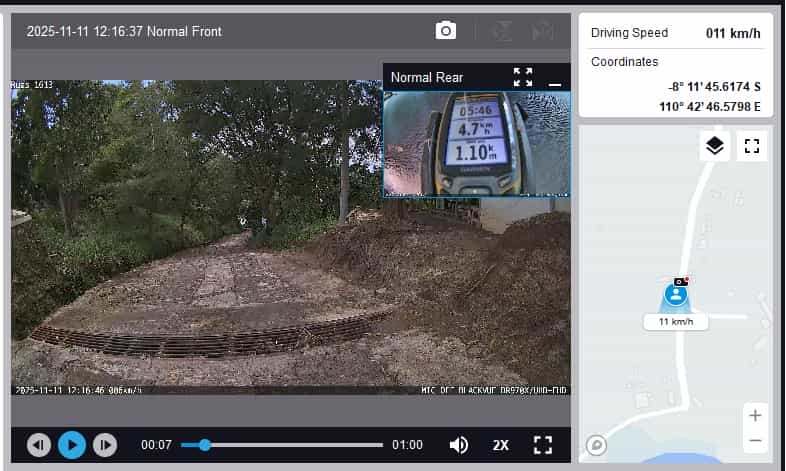Capture a snapshot with the camera icon
Viewport: 786px width, 471px height.
tap(446, 31)
